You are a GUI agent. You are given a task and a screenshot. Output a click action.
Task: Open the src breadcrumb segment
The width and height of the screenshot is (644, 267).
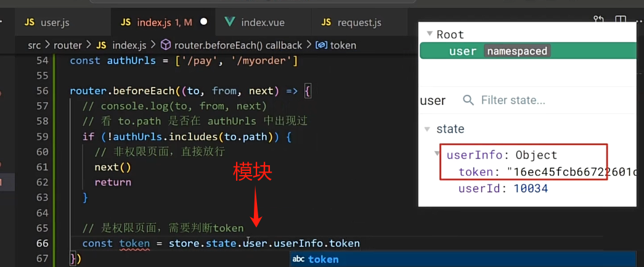tap(34, 45)
